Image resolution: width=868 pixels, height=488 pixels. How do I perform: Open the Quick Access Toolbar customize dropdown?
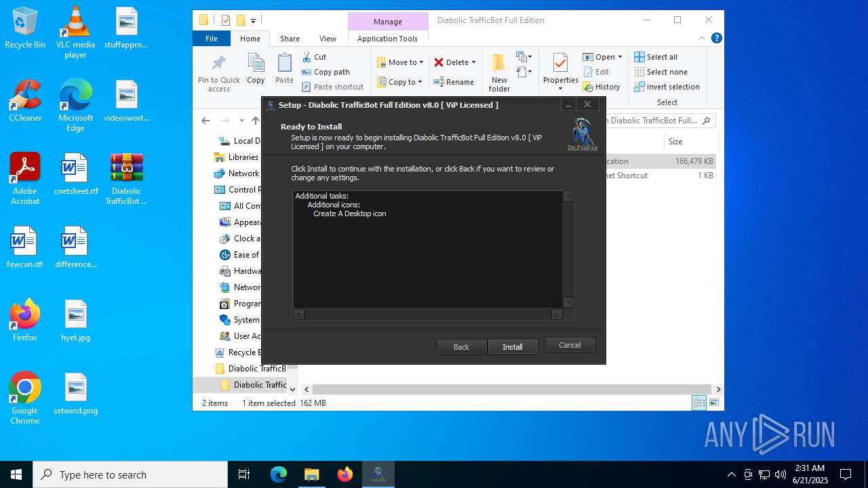[254, 20]
